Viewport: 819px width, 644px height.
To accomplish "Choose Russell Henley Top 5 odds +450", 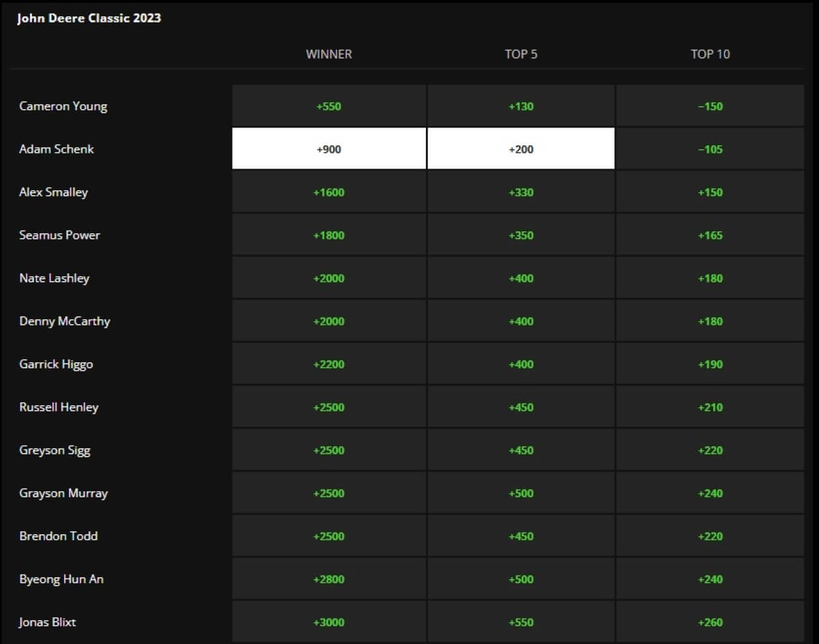I will pyautogui.click(x=521, y=407).
